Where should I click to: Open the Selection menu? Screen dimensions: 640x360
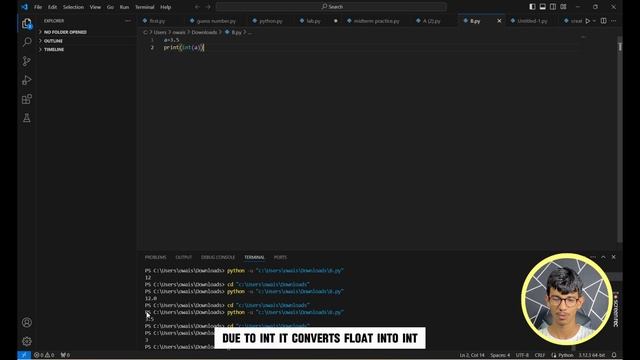coord(73,7)
